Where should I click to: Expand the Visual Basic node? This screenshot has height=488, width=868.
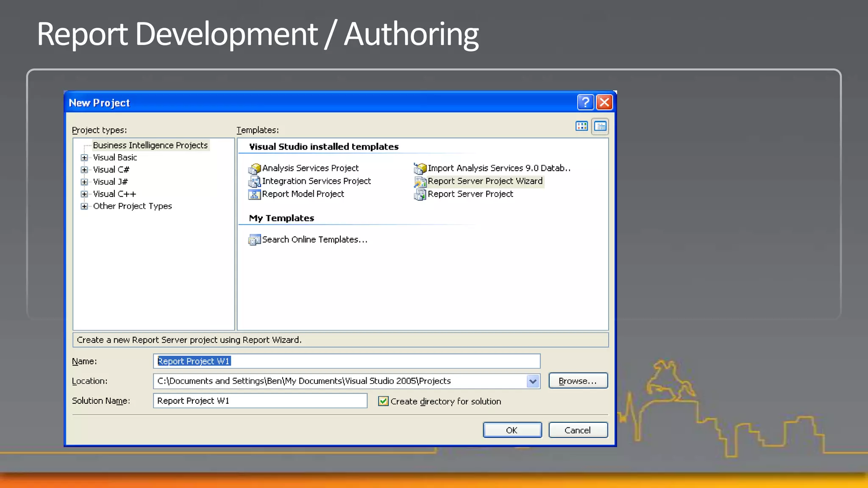click(84, 158)
